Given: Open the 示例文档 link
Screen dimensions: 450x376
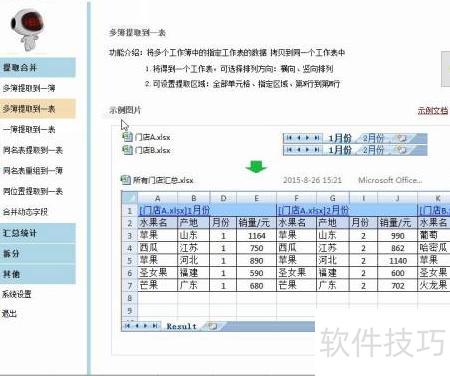Looking at the screenshot, I should coord(433,111).
